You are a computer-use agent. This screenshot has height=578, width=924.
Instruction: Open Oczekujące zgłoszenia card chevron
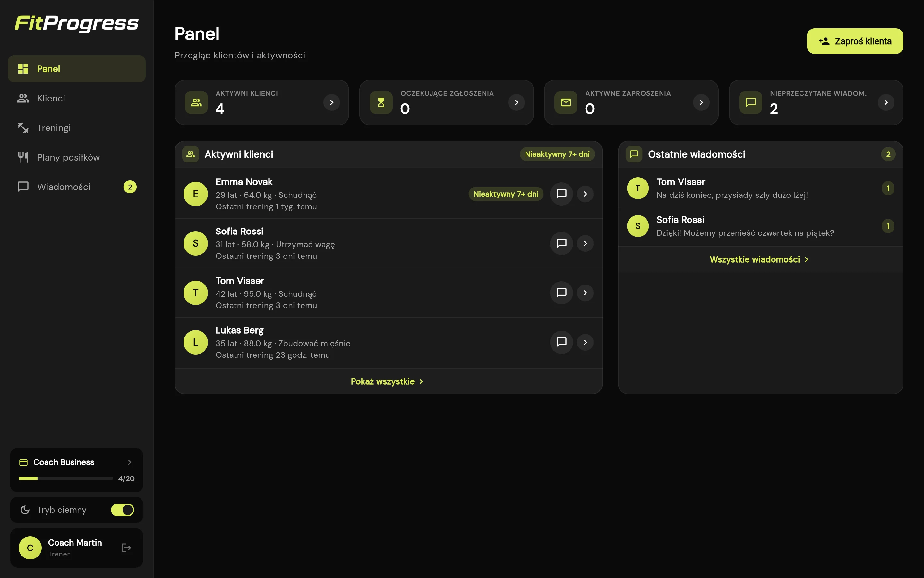click(x=516, y=102)
